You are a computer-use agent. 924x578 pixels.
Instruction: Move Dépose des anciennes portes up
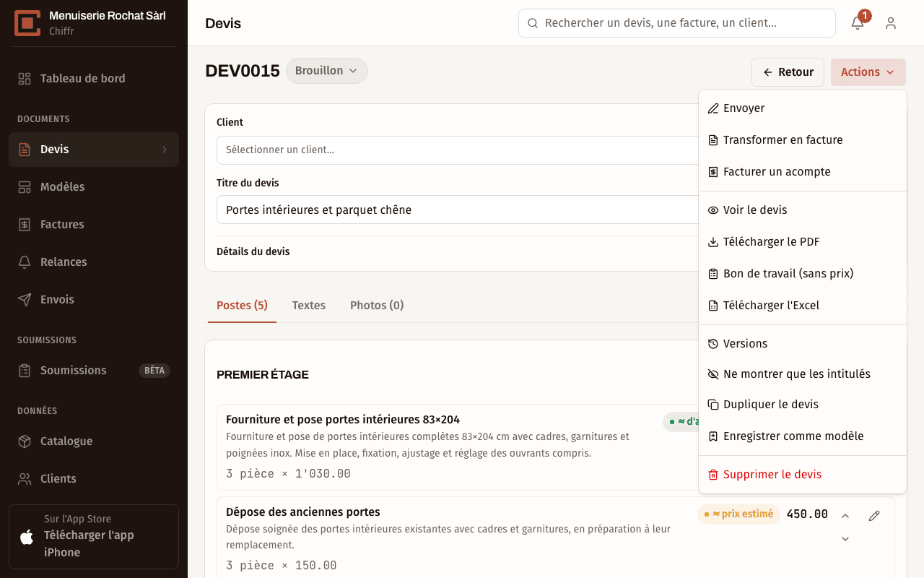pyautogui.click(x=845, y=516)
